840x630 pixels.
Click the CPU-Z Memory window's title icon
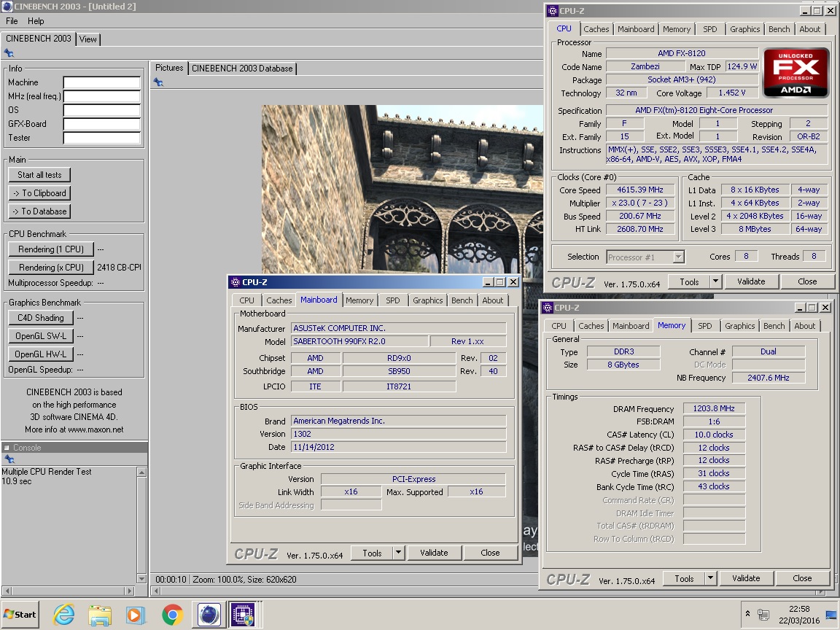pyautogui.click(x=548, y=308)
